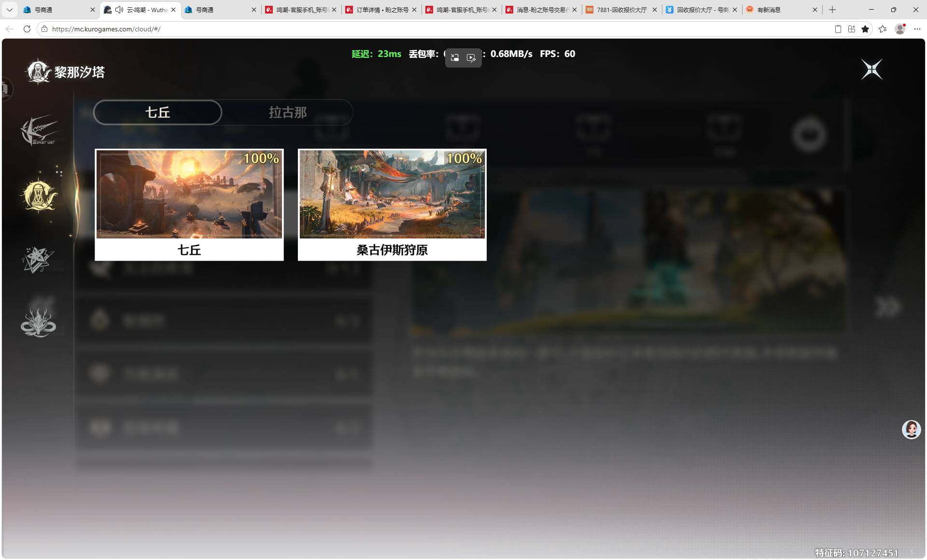Screen dimensions: 927x560
Task: Click the 黎那汐塔 title text
Action: 79,72
